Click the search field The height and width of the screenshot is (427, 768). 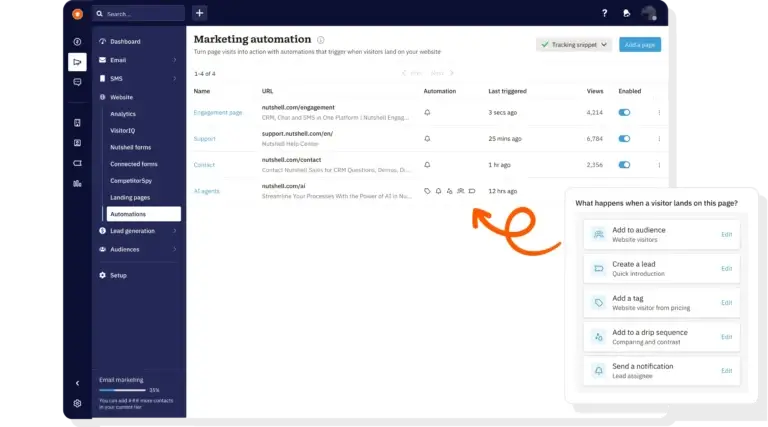click(x=139, y=14)
